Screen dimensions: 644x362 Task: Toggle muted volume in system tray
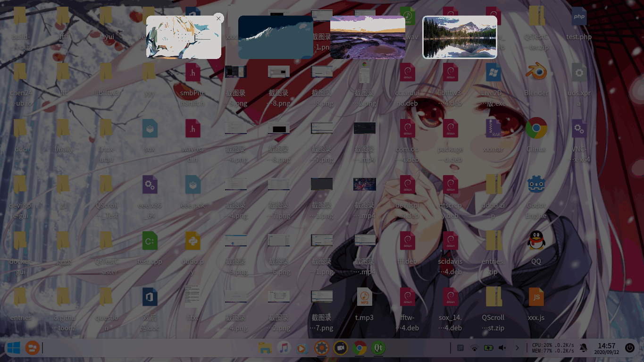click(x=502, y=348)
